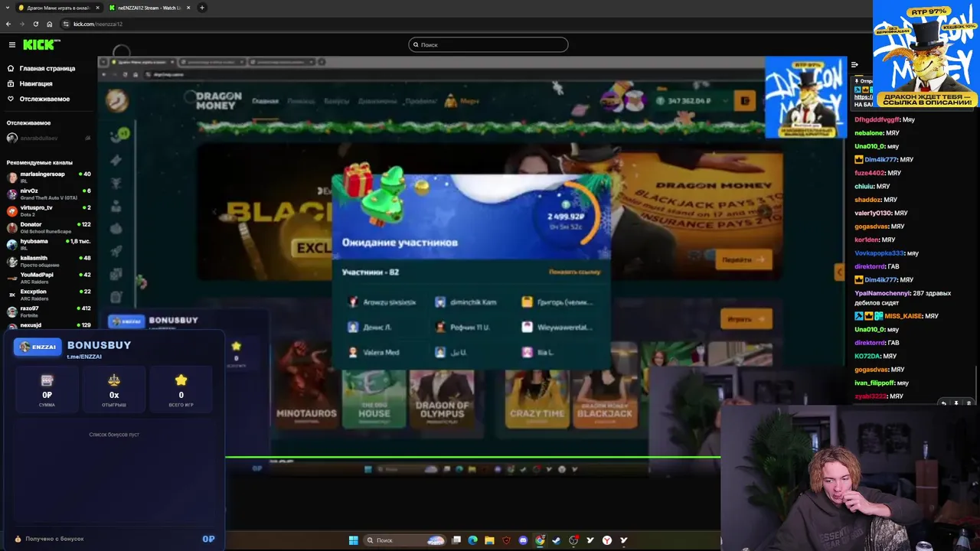Screen dimensions: 980x551
Task: Open recommended channel kaliasmith
Action: (48, 261)
